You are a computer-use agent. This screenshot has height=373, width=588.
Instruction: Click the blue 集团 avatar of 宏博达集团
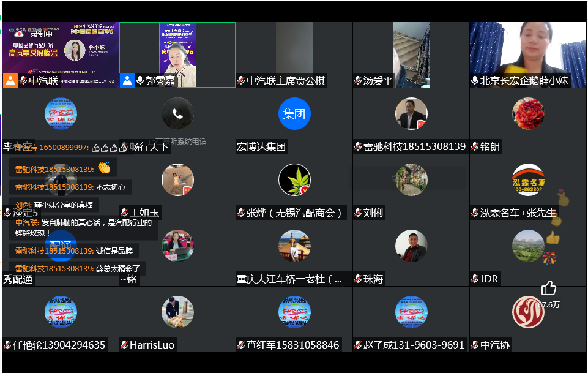[294, 113]
